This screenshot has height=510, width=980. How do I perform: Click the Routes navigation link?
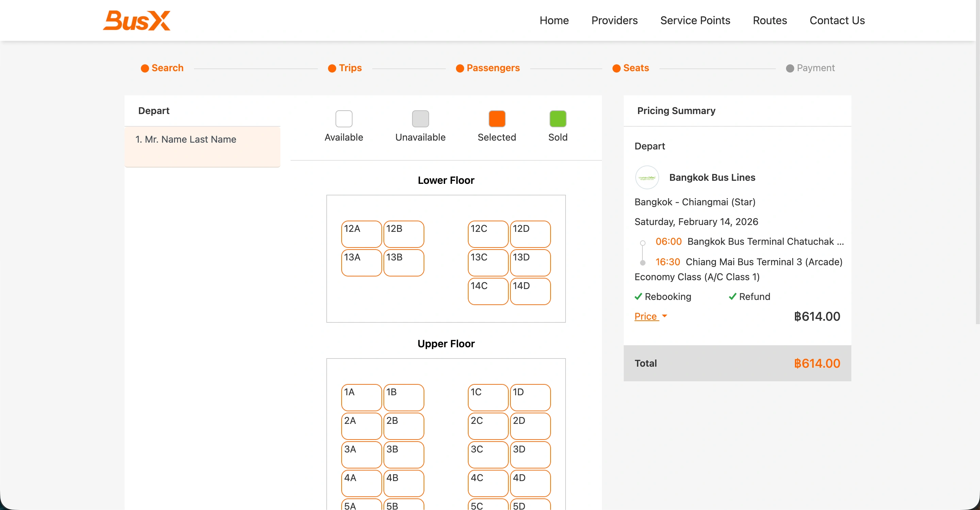click(770, 20)
